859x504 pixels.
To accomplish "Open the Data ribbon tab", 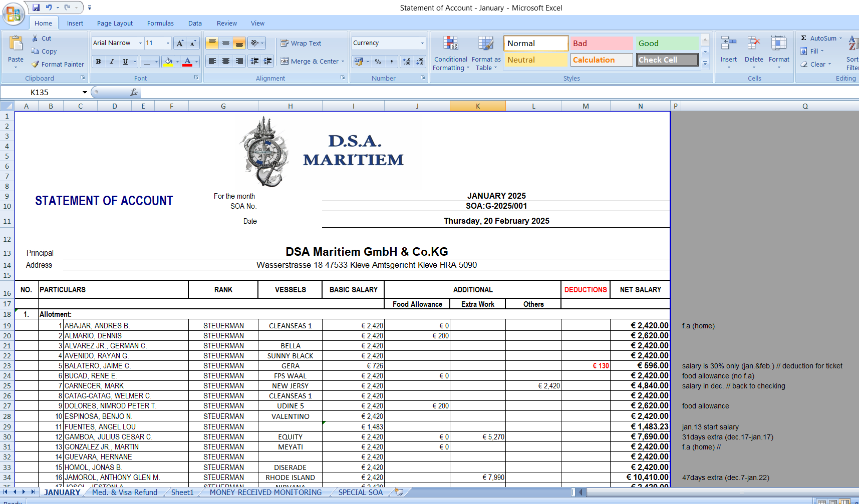I will pos(195,23).
